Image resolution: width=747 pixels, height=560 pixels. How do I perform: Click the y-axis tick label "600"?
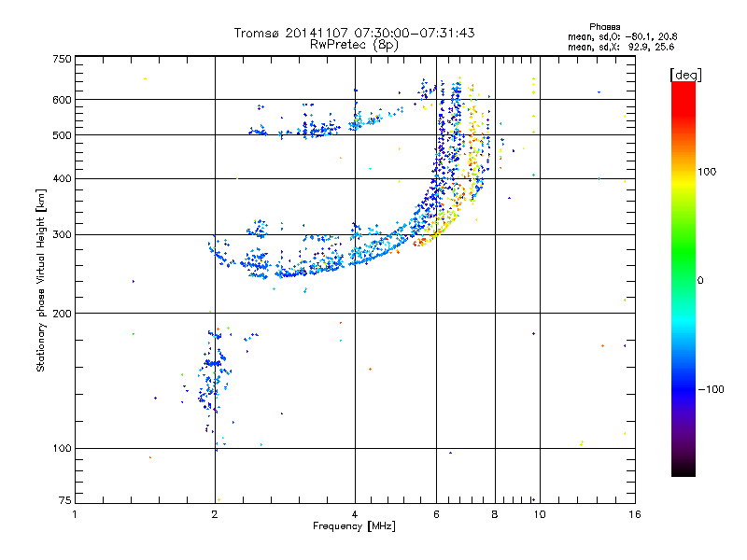pyautogui.click(x=62, y=100)
